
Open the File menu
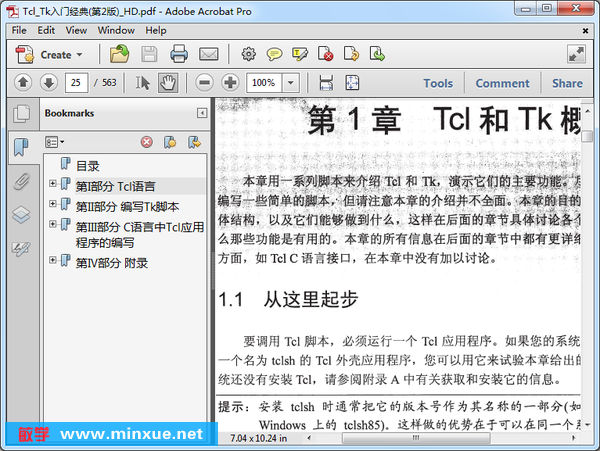tap(19, 30)
